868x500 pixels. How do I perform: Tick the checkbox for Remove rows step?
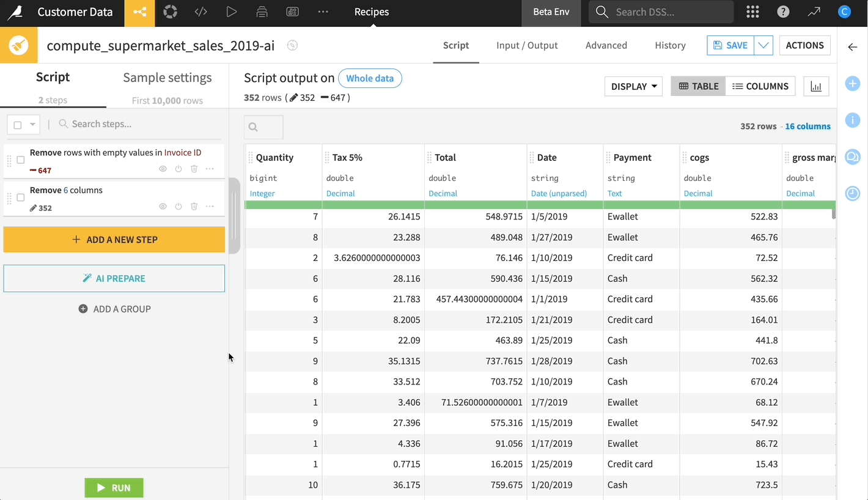20,160
